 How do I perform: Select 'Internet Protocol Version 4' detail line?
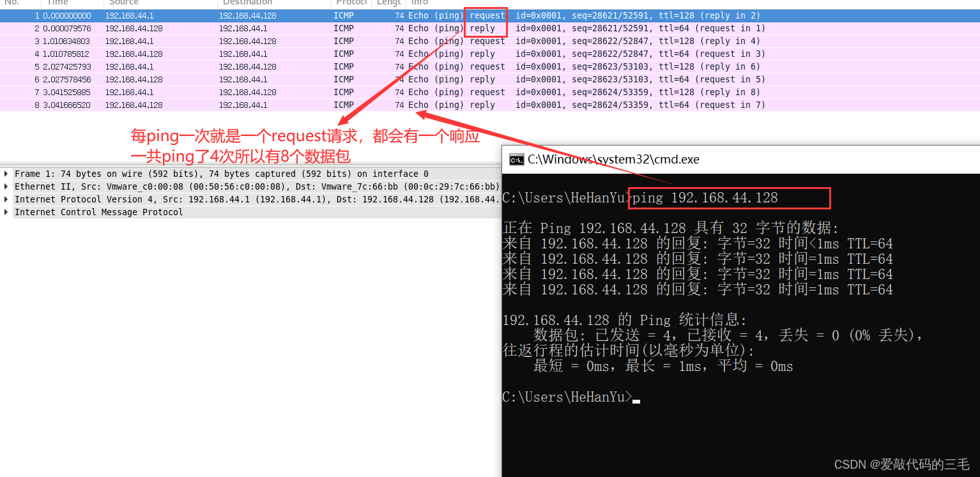(x=257, y=199)
